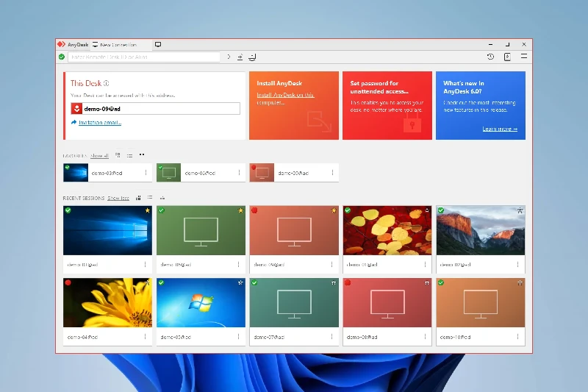This screenshot has width=588, height=392.
Task: Click the Remote Desk ID input field
Action: [x=143, y=57]
